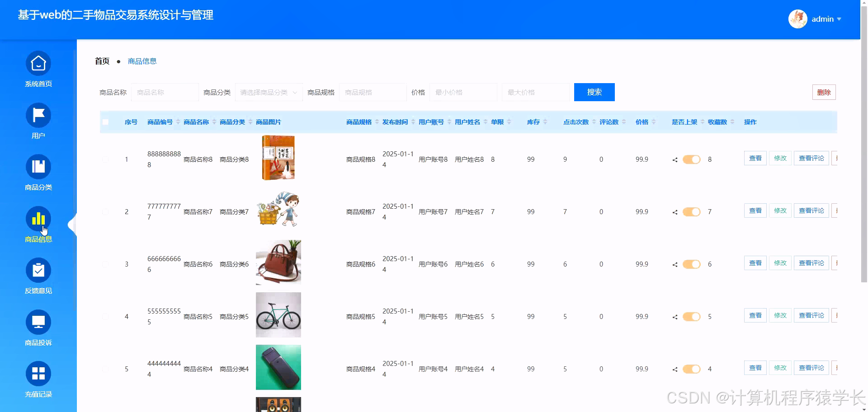Screen dimensions: 868x412
Task: Sort by 商品分类 column arrows
Action: (x=250, y=122)
